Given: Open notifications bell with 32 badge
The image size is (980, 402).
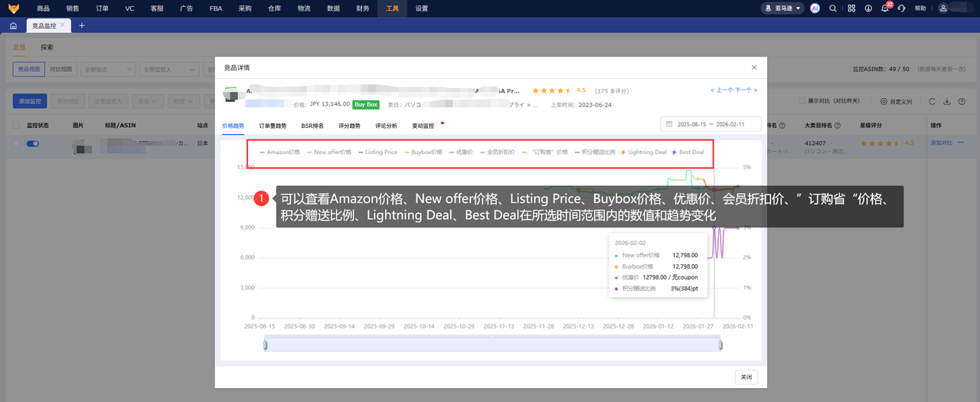Looking at the screenshot, I should 885,8.
